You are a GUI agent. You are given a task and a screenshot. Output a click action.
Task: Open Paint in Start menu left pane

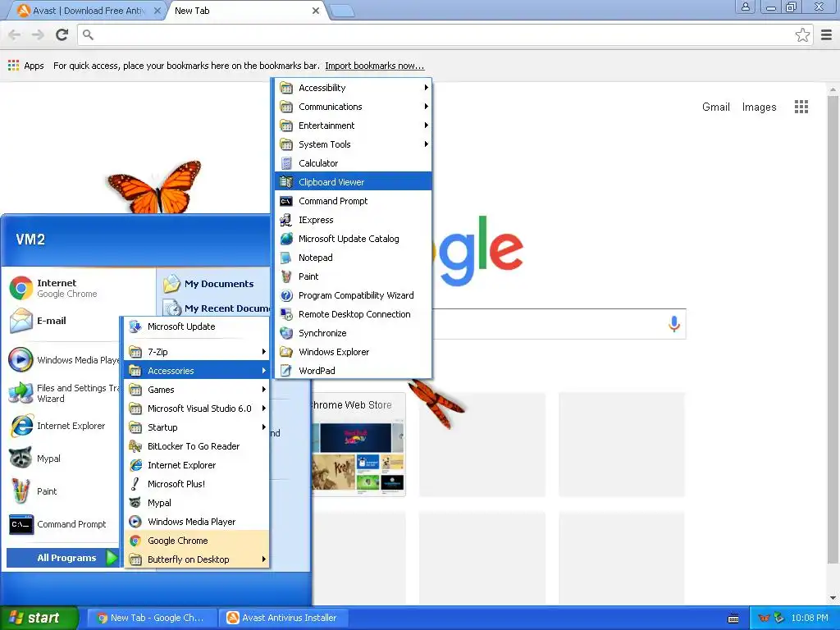[63, 491]
